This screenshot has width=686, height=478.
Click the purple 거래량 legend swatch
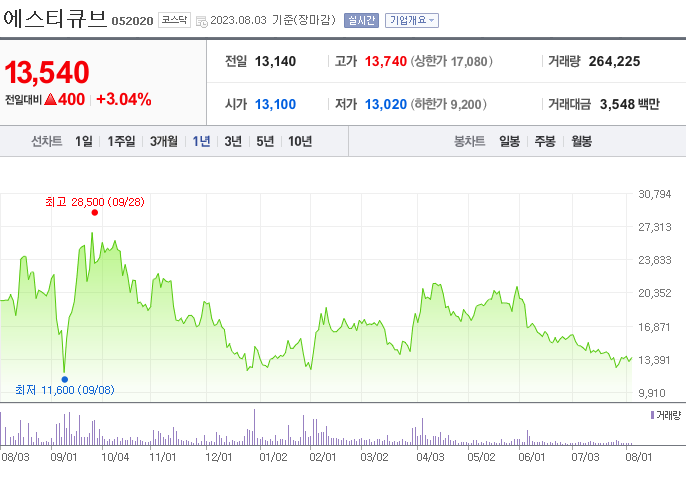pyautogui.click(x=652, y=415)
